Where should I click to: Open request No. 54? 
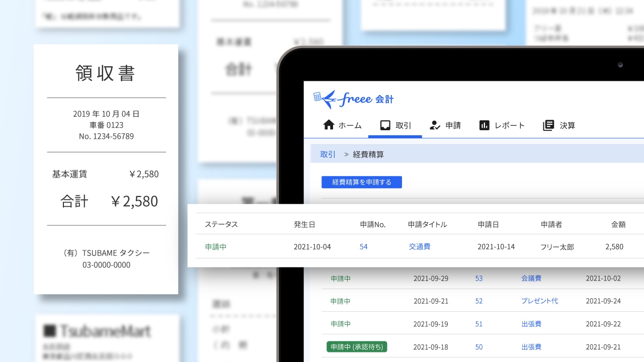pyautogui.click(x=363, y=247)
